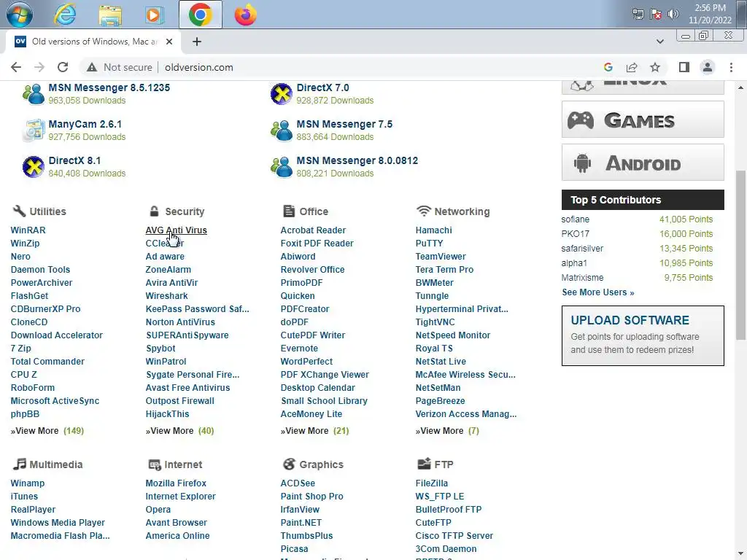The width and height of the screenshot is (747, 560).
Task: Open the Internet Explorer link
Action: point(181,496)
